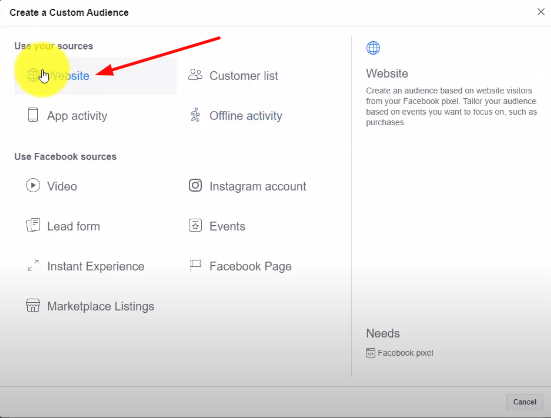Choose Customer list as audience source

point(244,76)
